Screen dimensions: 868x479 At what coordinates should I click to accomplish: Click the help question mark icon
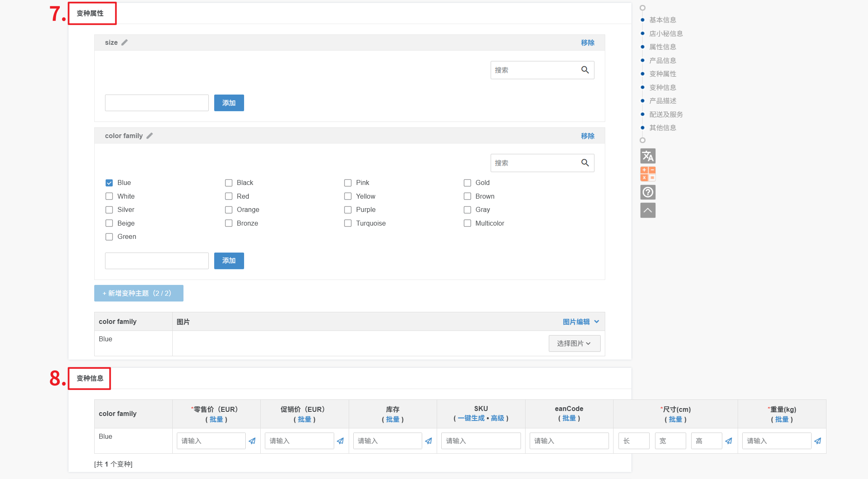click(648, 192)
